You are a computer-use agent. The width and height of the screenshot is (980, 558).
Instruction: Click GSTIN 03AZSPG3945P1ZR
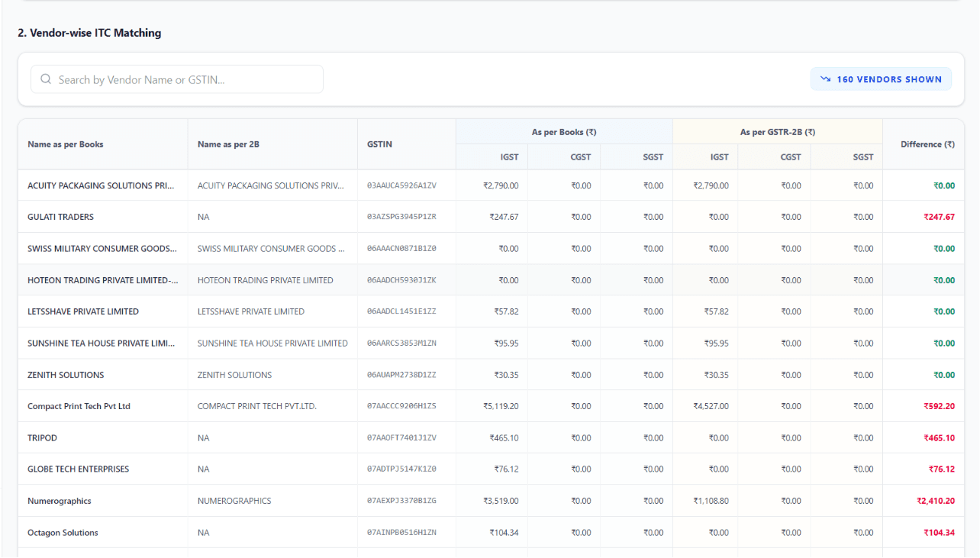pos(401,217)
